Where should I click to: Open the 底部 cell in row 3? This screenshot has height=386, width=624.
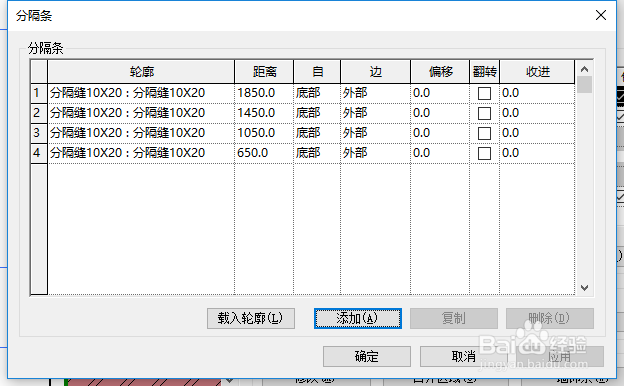click(x=317, y=133)
